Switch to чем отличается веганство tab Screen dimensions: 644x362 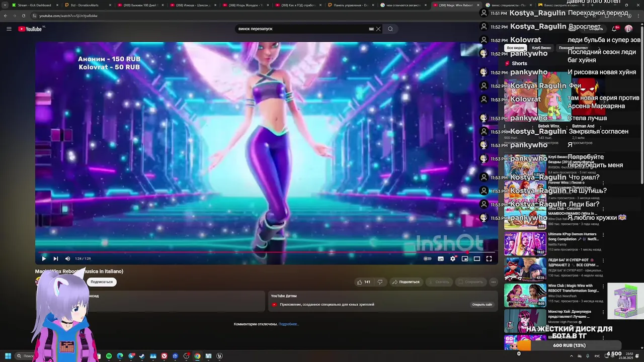pos(404,5)
